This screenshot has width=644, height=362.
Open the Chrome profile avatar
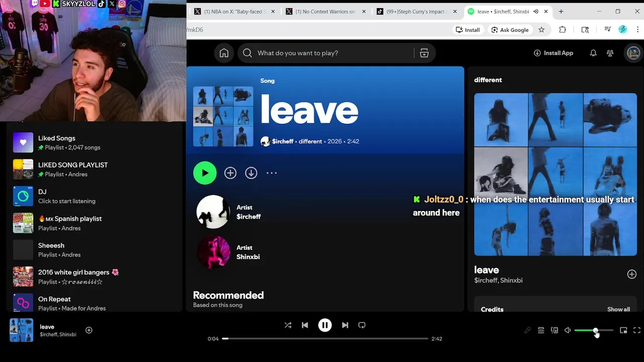pos(623,30)
